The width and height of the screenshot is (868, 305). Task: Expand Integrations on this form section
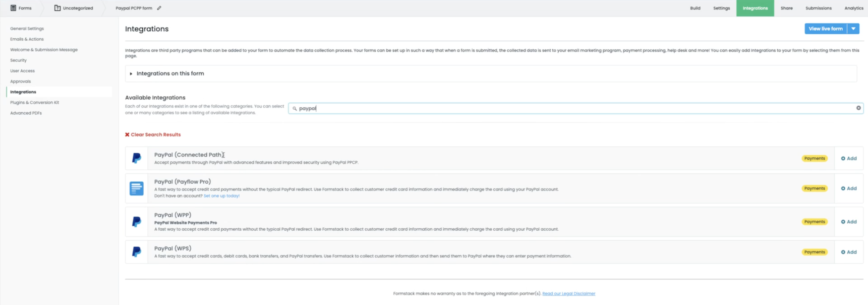coord(131,74)
